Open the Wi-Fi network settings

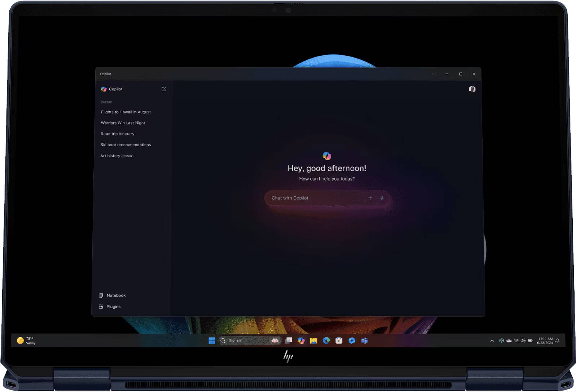[516, 340]
